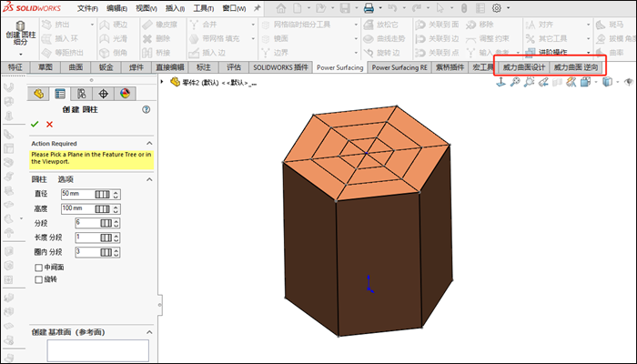Select the 旋转 边 tool
Image resolution: width=637 pixels, height=364 pixels.
coord(382,53)
